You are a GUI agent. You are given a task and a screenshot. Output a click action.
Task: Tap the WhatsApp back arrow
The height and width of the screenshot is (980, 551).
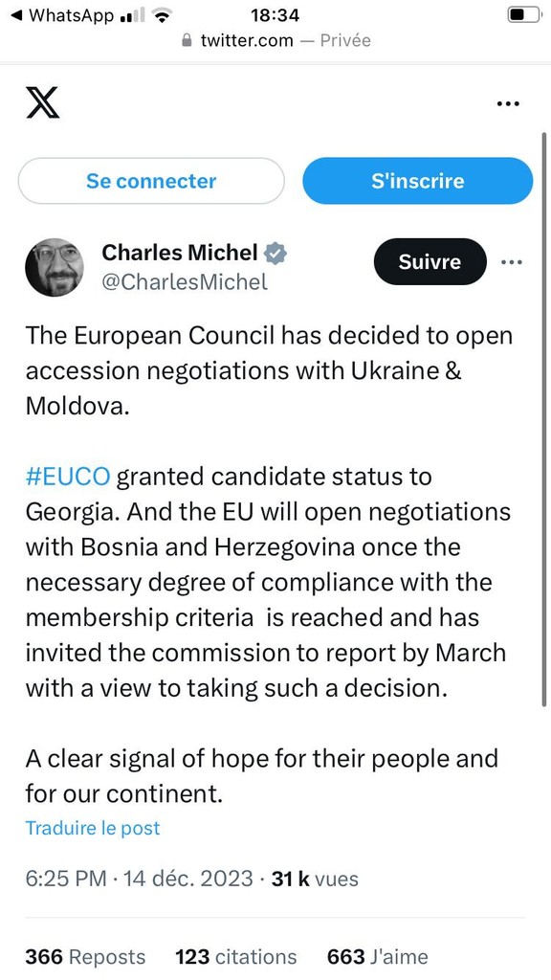[x=17, y=15]
